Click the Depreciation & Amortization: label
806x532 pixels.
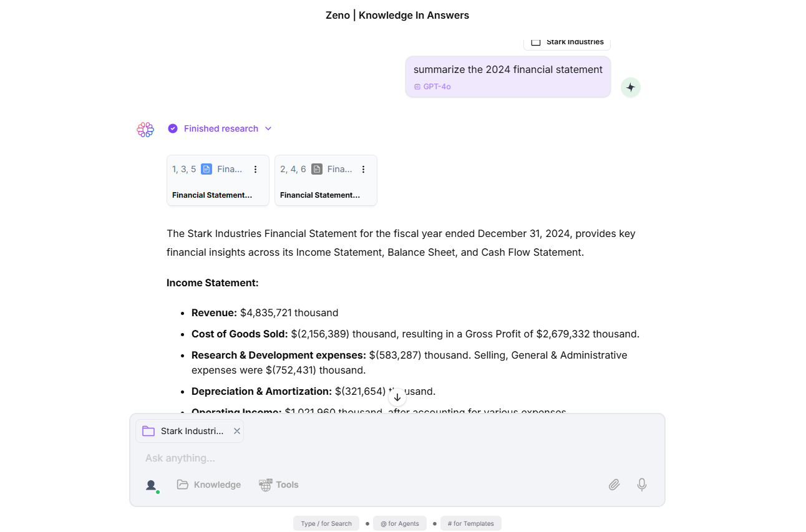pos(261,392)
